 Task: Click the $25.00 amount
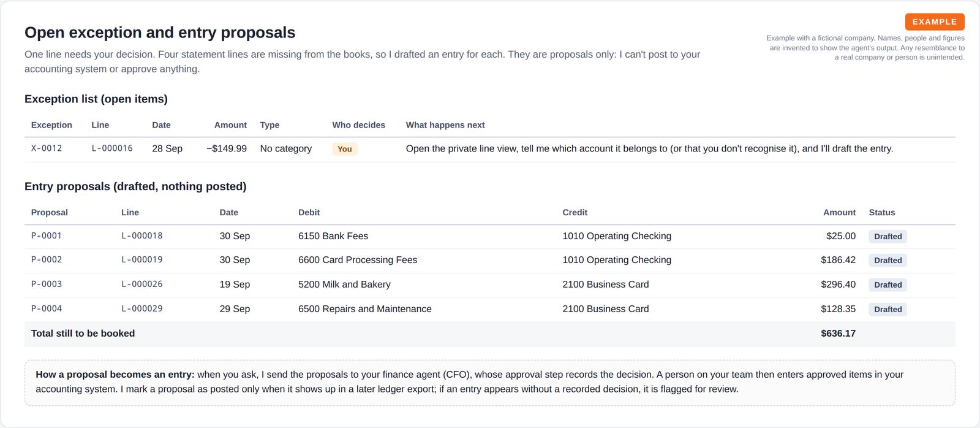point(841,236)
